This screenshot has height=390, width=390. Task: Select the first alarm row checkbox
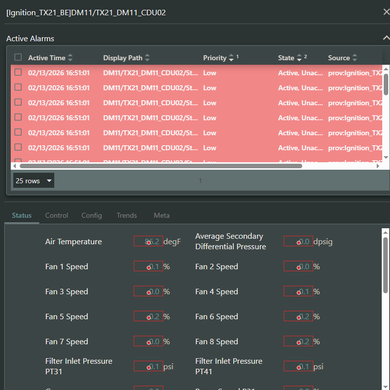coord(18,72)
